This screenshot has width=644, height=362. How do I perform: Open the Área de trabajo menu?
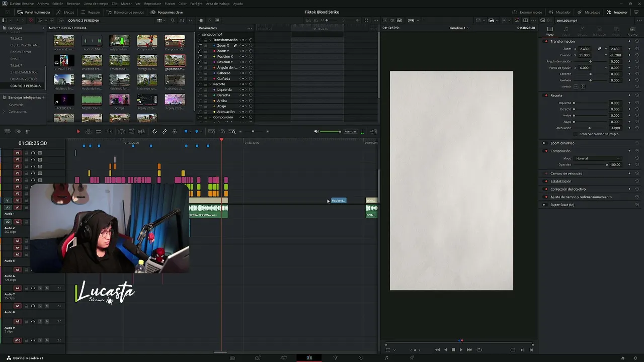point(217,4)
